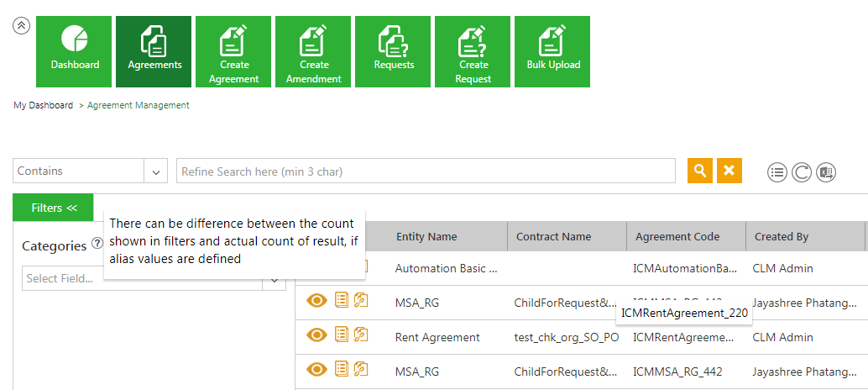Click the Create Amendment tile
The height and width of the screenshot is (390, 868).
coord(314,50)
